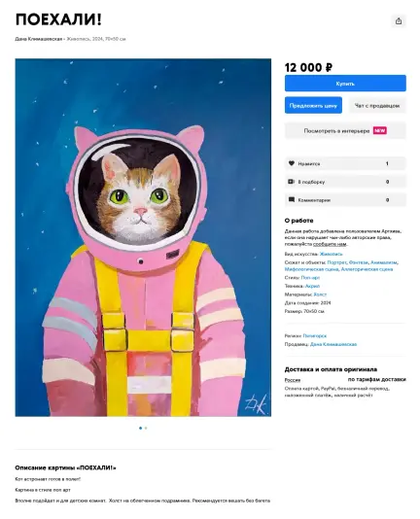Click the heart icon next to Нравится
The width and height of the screenshot is (420, 519).
coord(292,163)
